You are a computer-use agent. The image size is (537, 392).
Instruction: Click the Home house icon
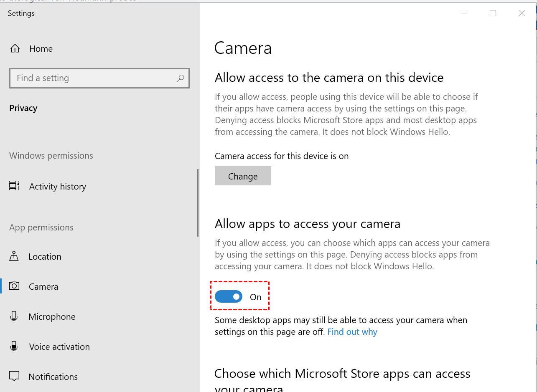point(15,48)
